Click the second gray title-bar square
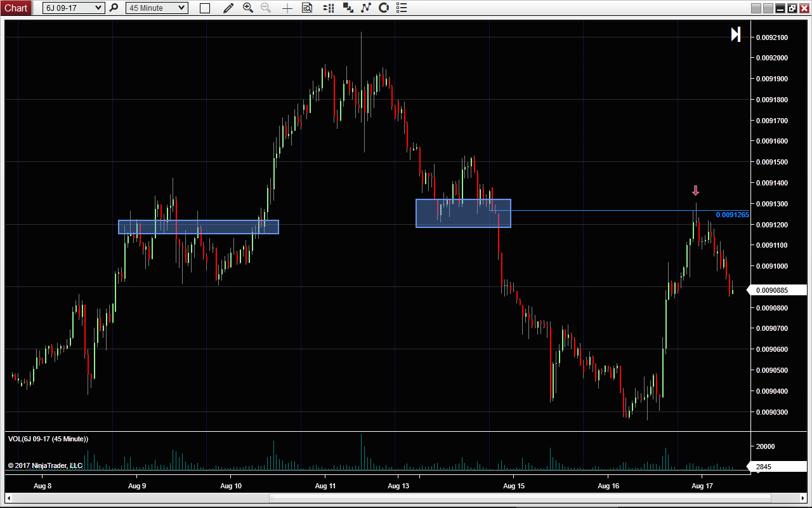The image size is (812, 508). coord(768,8)
